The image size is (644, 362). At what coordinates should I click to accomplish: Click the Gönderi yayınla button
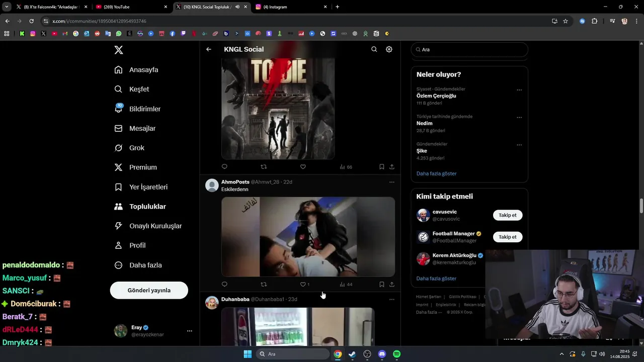[149, 290]
